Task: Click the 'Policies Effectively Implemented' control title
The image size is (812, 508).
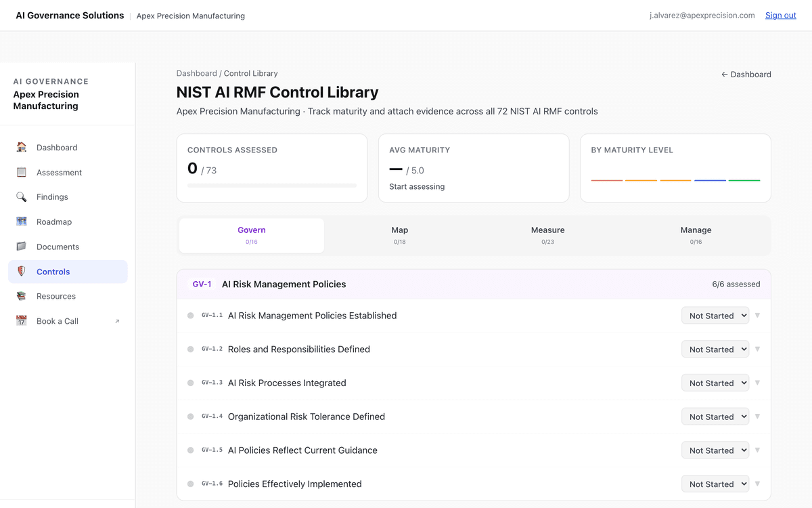Action: [295, 484]
